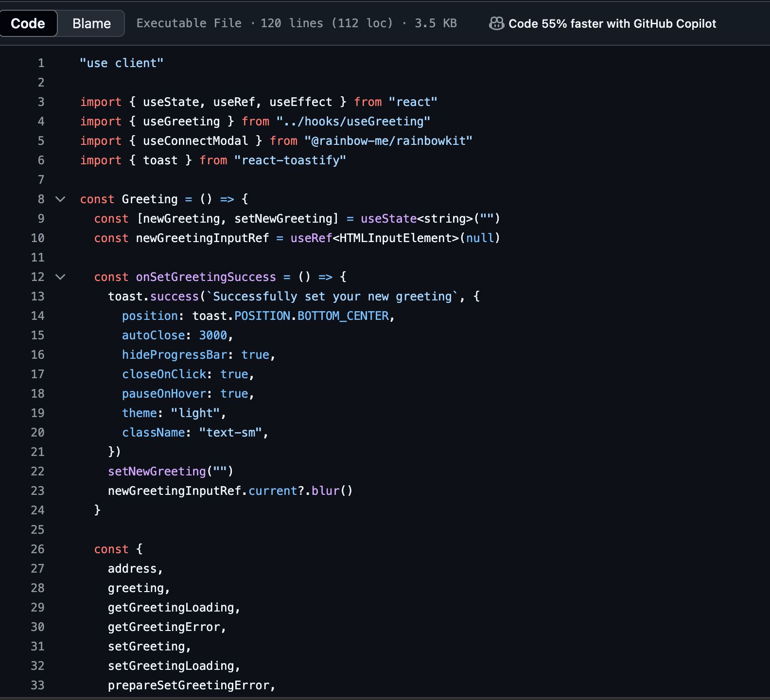770x700 pixels.
Task: Select line number 13
Action: point(37,296)
